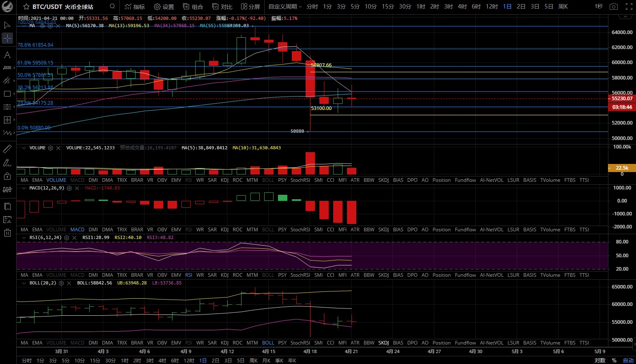The height and width of the screenshot is (364, 636).
Task: Select the arrow cursor tool
Action: pos(7,25)
